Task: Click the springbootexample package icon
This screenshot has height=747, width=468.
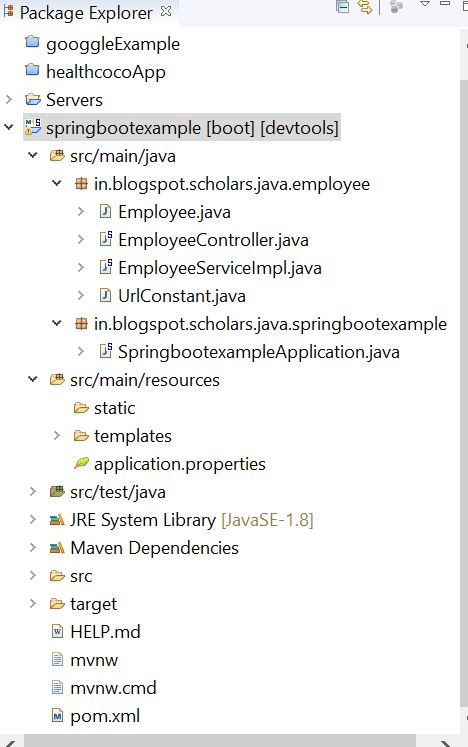Action: pyautogui.click(x=81, y=324)
